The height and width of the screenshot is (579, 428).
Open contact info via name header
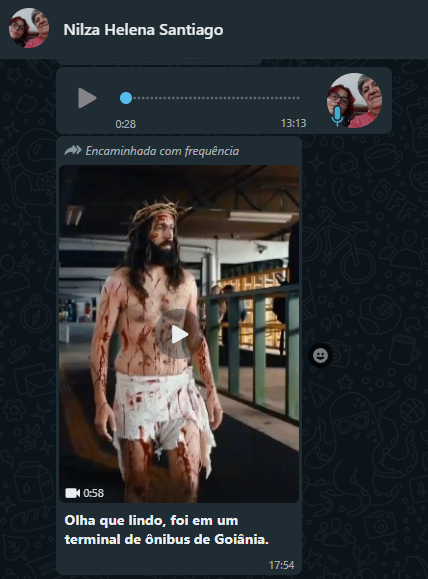(x=143, y=30)
